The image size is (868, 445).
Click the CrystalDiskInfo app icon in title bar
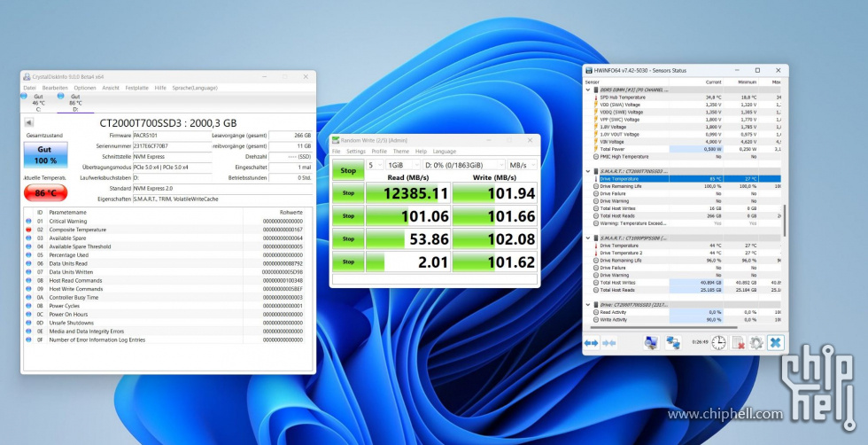tap(27, 76)
